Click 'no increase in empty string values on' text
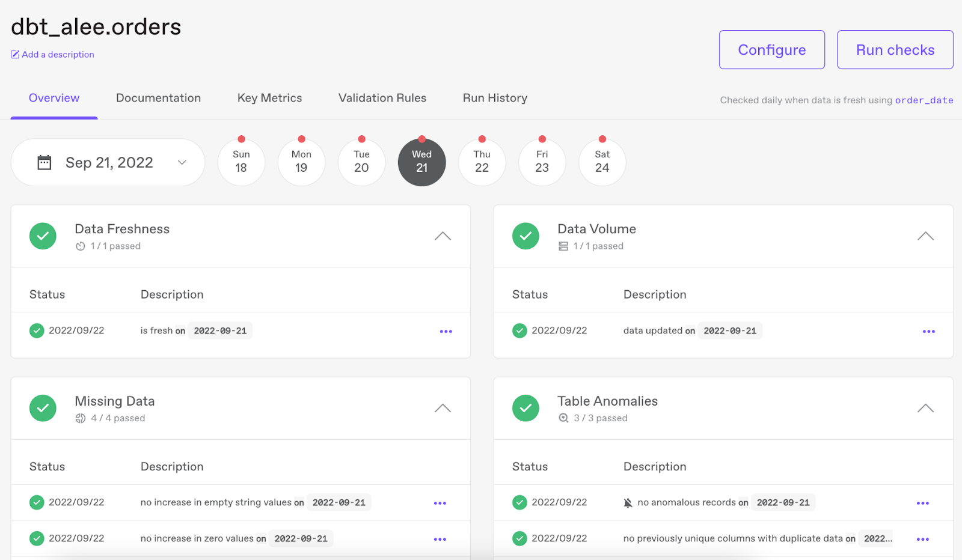 (x=222, y=502)
